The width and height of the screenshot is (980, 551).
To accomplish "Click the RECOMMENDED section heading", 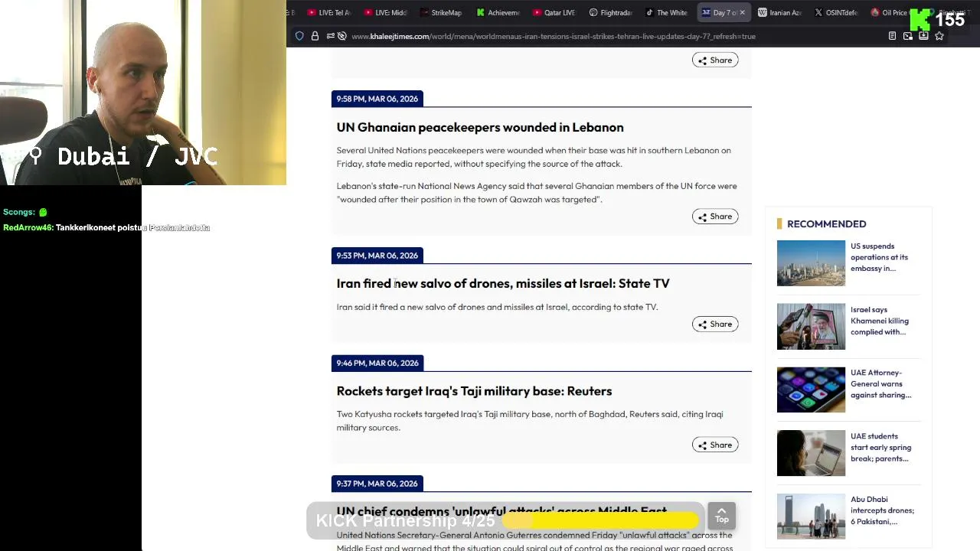I will tap(827, 223).
